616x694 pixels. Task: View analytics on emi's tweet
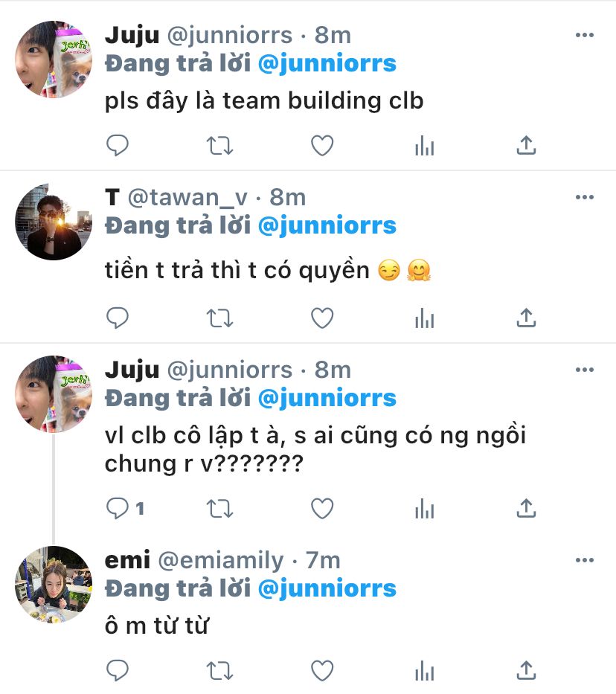tap(424, 670)
